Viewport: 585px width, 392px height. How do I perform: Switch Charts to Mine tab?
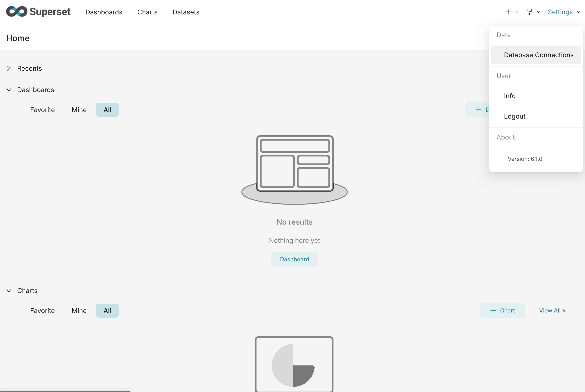[x=79, y=310]
